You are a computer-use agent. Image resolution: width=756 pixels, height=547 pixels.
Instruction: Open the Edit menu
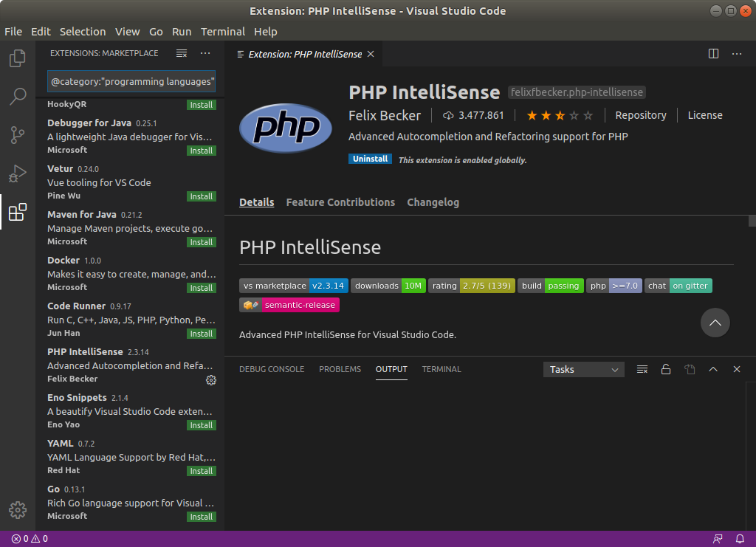click(41, 32)
